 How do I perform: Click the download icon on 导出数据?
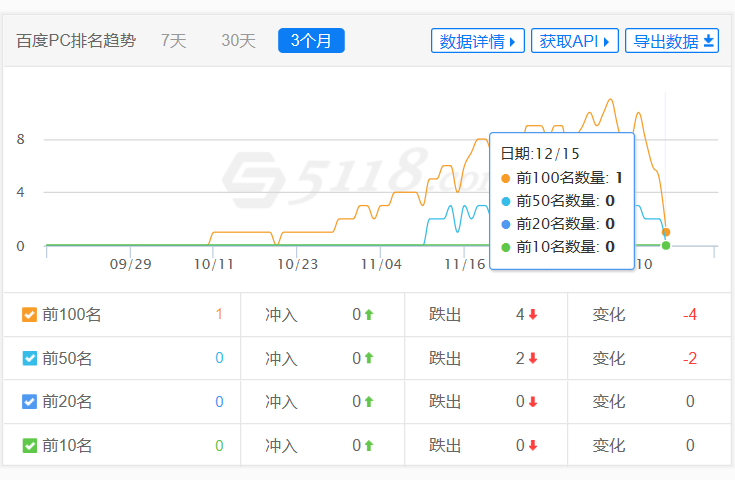(x=709, y=41)
